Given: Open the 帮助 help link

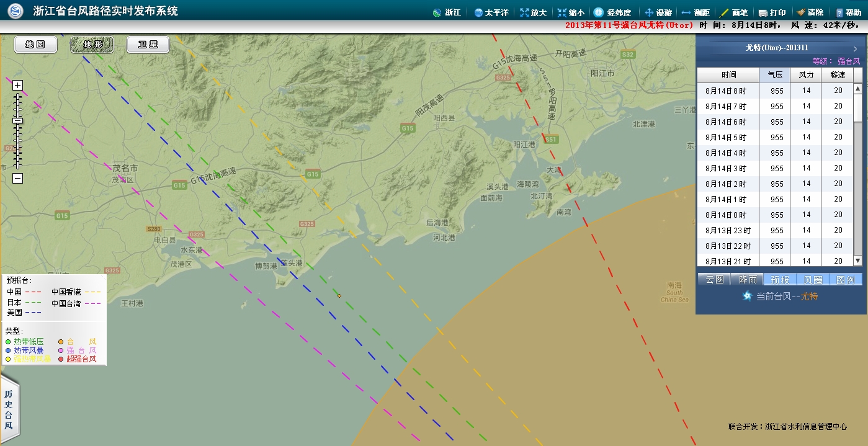Looking at the screenshot, I should pyautogui.click(x=848, y=12).
